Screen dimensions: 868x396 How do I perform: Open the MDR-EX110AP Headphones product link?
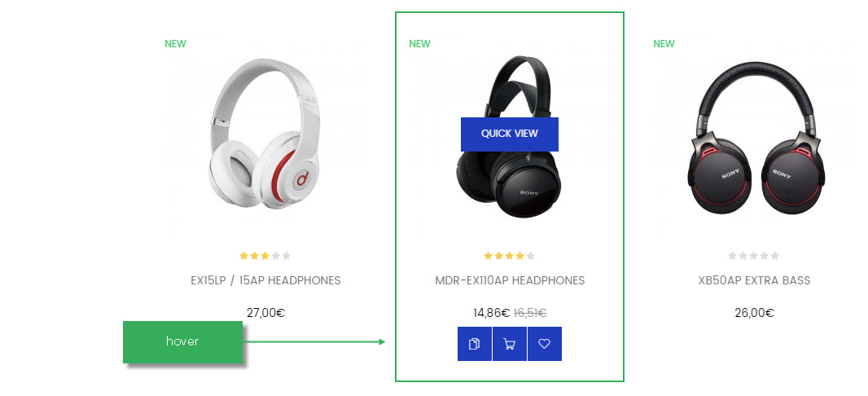510,280
